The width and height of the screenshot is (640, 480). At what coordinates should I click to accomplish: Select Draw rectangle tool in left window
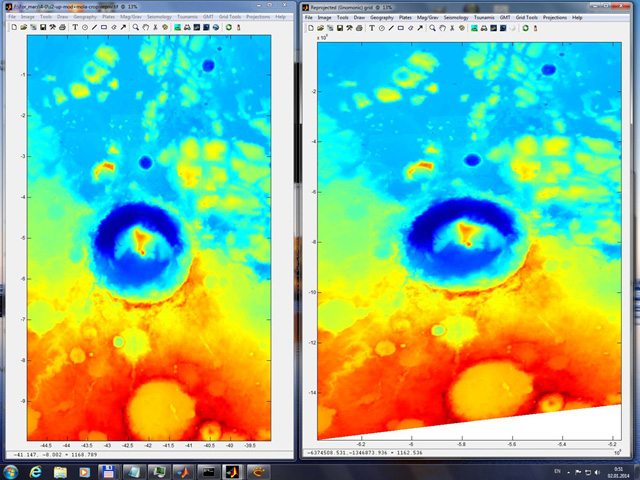tap(104, 27)
